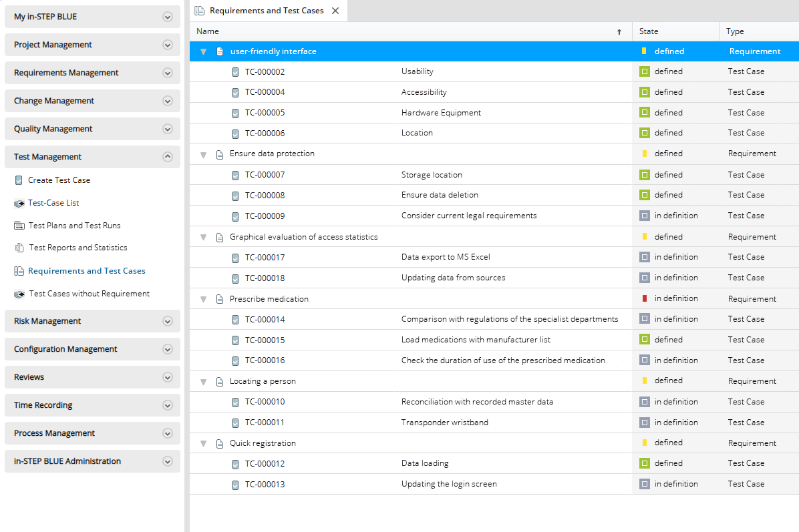Click the requirement icon beside Quick registration

pos(220,443)
